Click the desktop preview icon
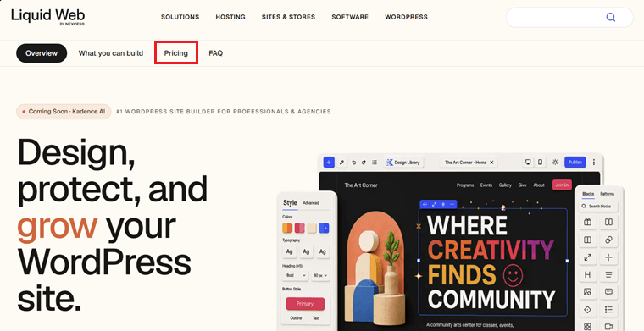Screen dimensions: 644x331 tap(528, 162)
